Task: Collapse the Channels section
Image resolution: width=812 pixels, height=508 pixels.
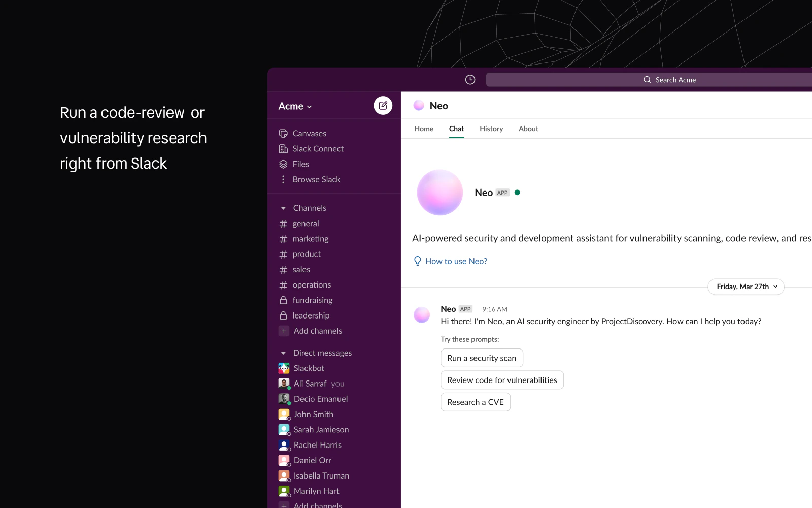Action: click(x=283, y=208)
